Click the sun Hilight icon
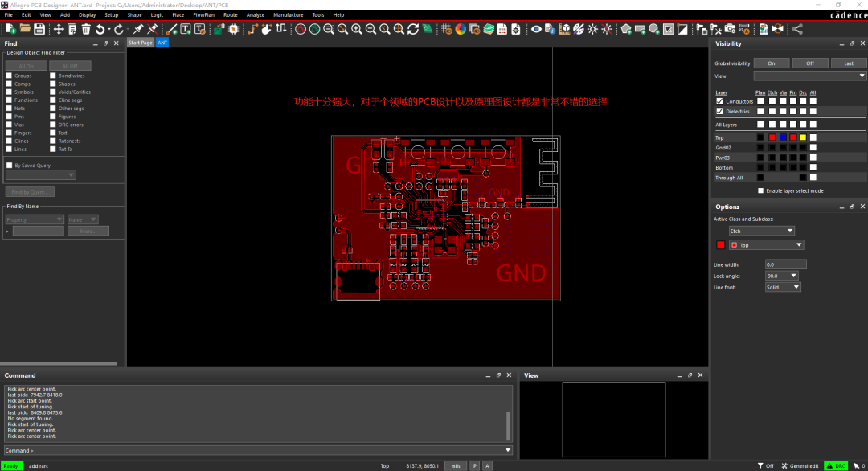Screen dimensions: 868x471 593,29
